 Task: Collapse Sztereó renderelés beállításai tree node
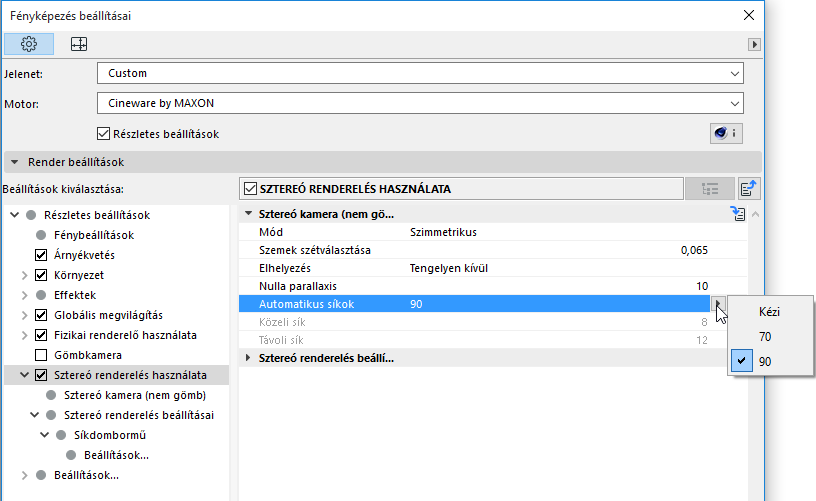coord(34,415)
